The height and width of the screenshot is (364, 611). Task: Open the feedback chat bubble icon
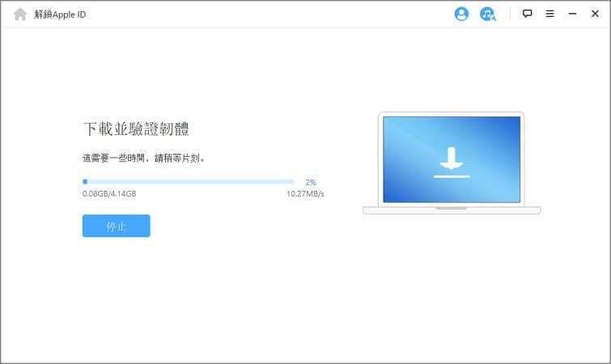pyautogui.click(x=528, y=14)
